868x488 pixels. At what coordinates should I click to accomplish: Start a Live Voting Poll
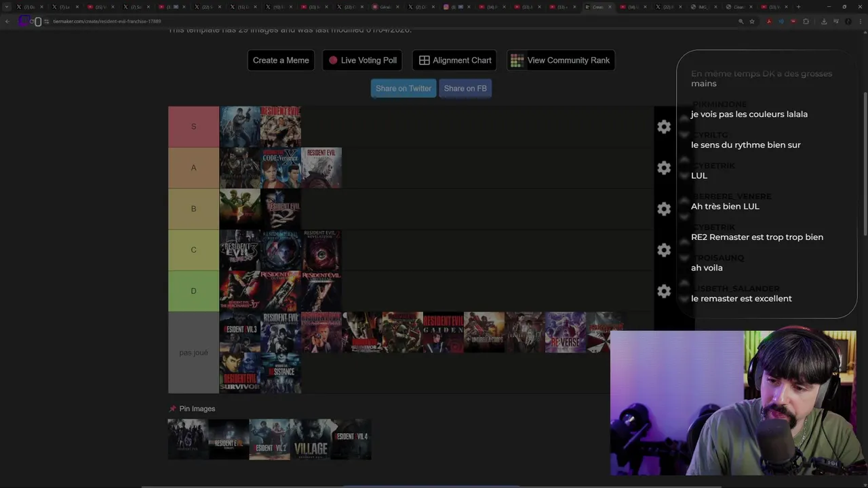coord(363,60)
